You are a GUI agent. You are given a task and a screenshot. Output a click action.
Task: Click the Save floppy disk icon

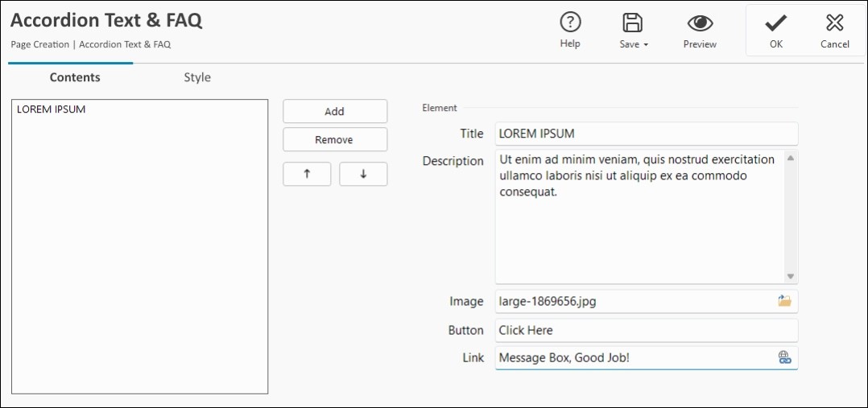click(632, 23)
